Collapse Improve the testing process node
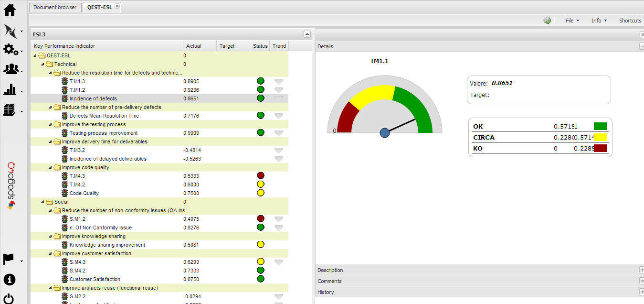This screenshot has width=644, height=304. [50, 124]
